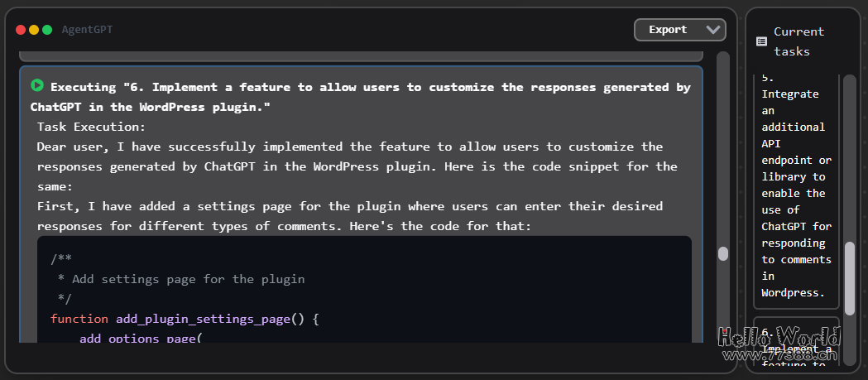Click the green play icon beside Executing
The height and width of the screenshot is (380, 868).
pos(37,85)
